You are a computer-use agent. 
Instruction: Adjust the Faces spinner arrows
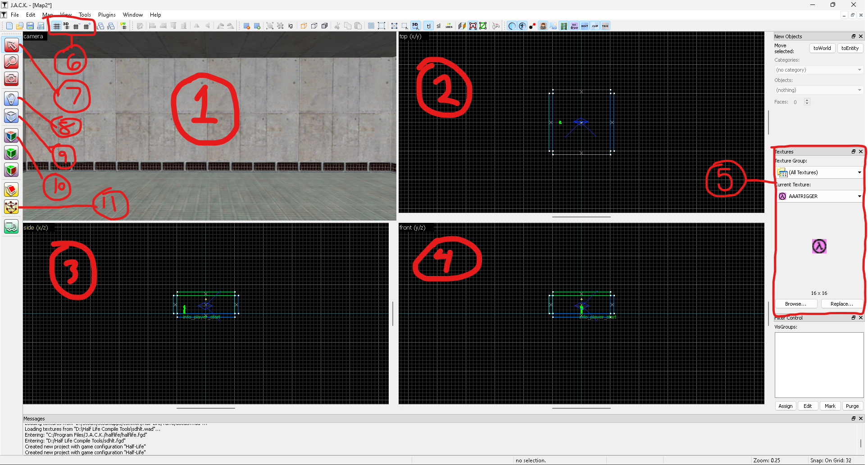pos(807,102)
